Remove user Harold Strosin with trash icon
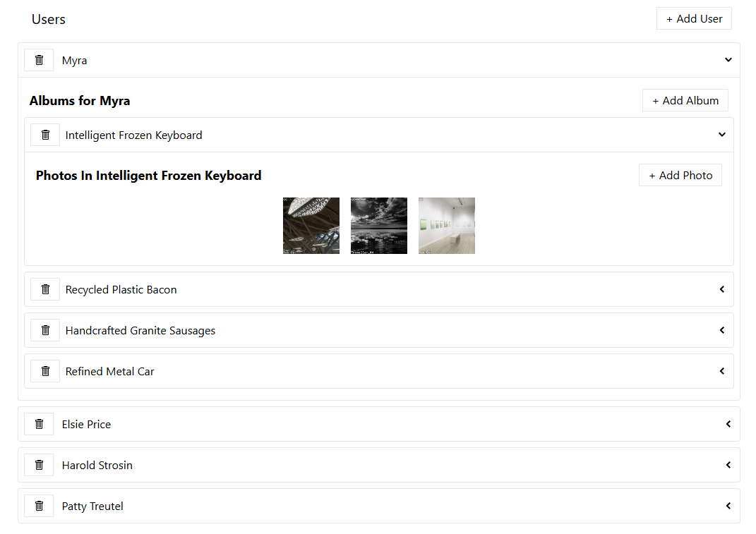 point(39,465)
